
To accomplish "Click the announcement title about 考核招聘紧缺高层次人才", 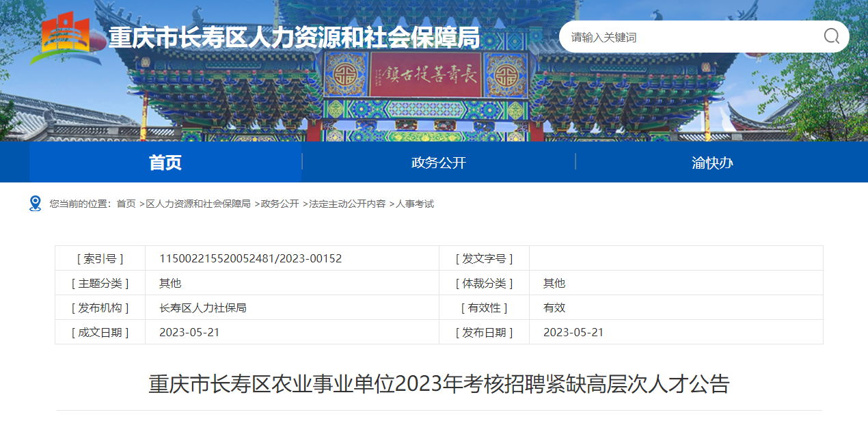I will pyautogui.click(x=439, y=384).
